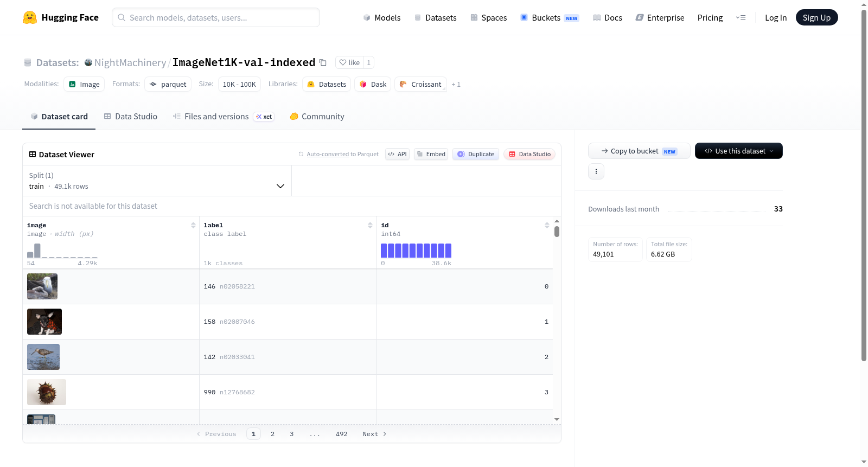Sort by the id column
This screenshot has height=467, width=868.
coord(547,225)
